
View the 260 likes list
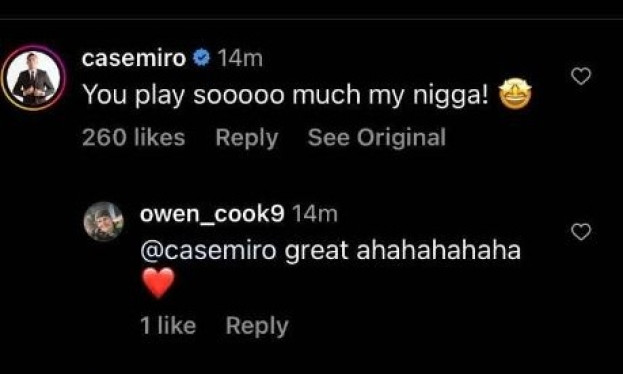tap(134, 138)
